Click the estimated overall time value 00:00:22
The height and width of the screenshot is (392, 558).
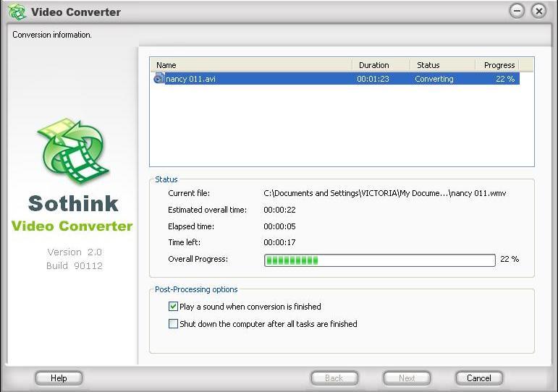(279, 210)
